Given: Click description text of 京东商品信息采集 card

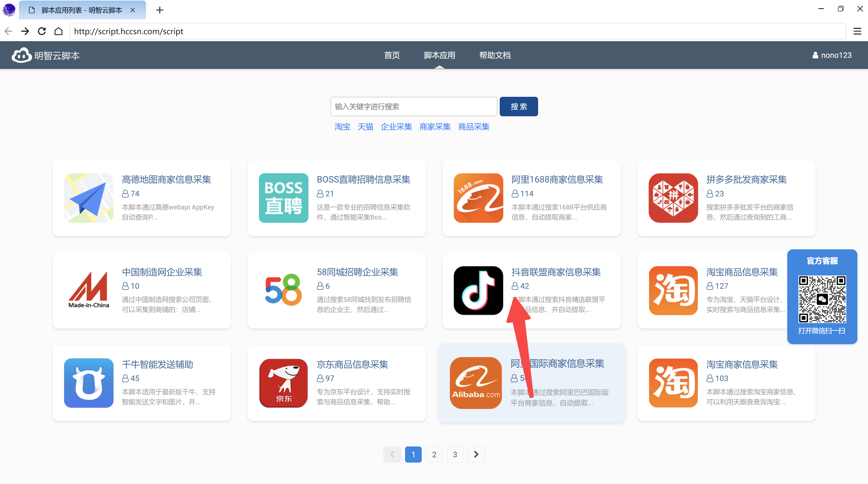Looking at the screenshot, I should (x=364, y=397).
